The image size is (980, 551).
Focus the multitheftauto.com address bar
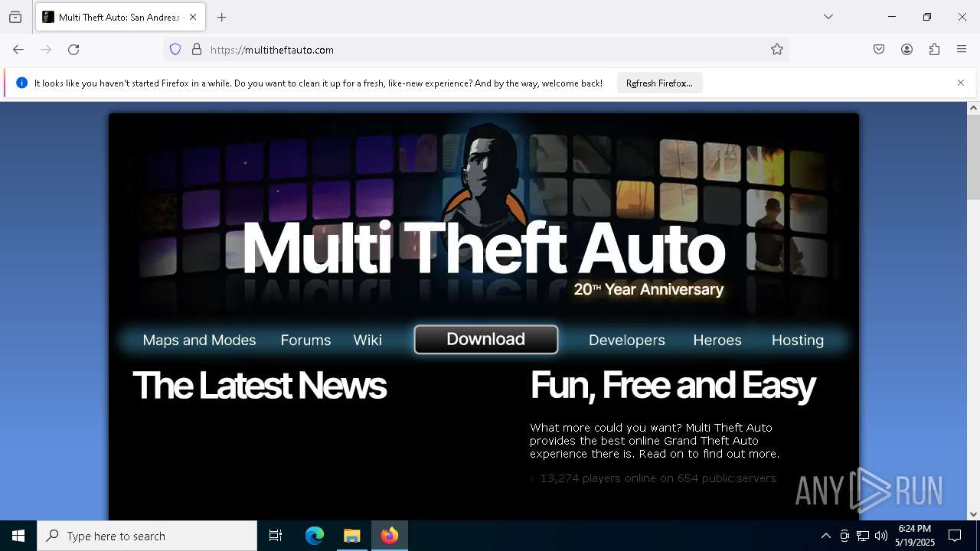coord(475,50)
